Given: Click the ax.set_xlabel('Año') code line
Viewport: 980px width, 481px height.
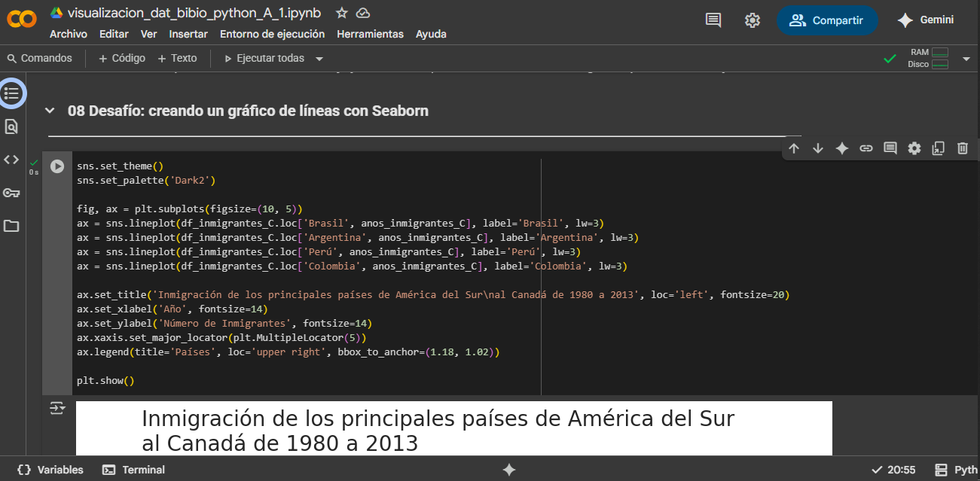Looking at the screenshot, I should tap(172, 309).
